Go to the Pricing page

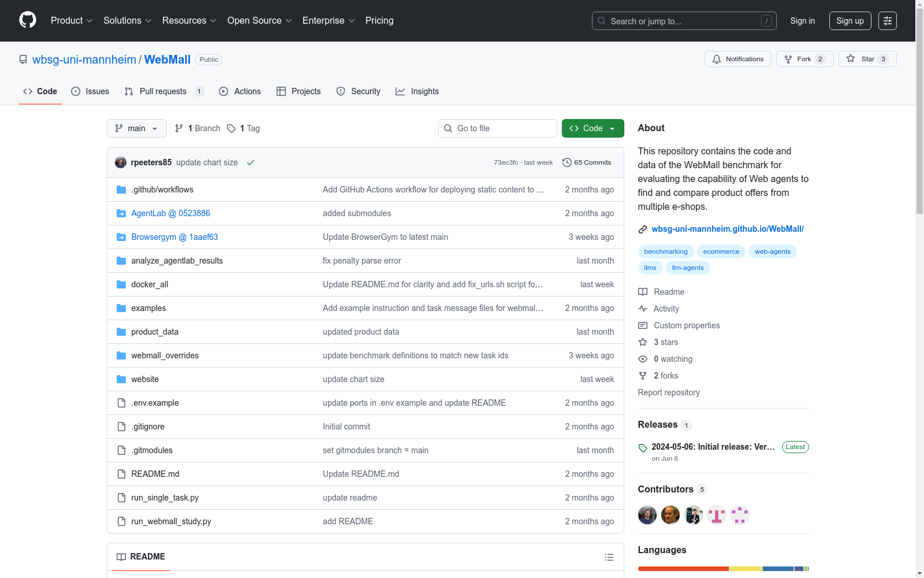379,21
